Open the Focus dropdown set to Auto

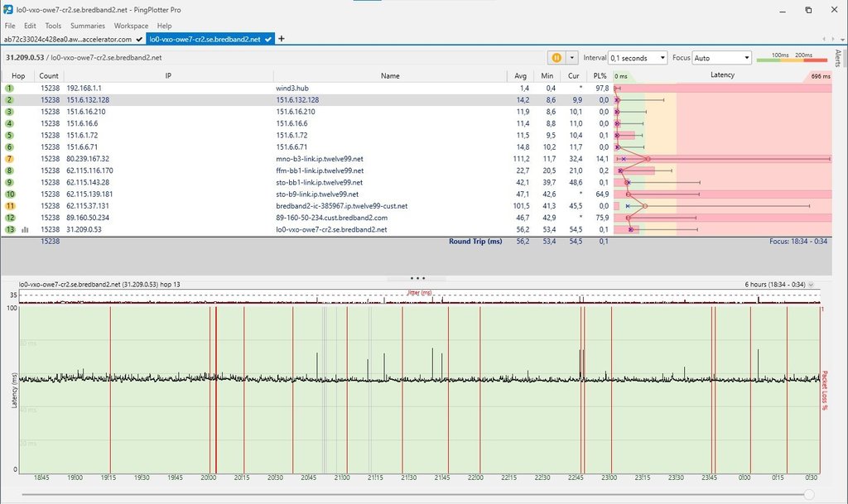(x=721, y=58)
